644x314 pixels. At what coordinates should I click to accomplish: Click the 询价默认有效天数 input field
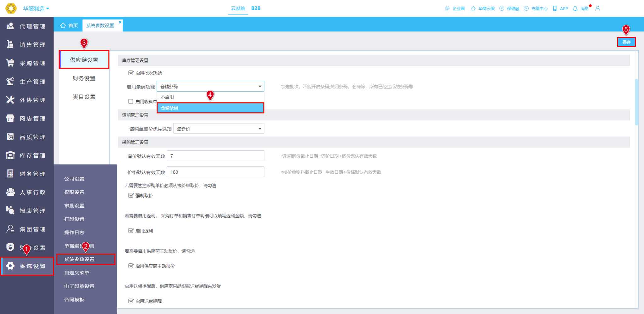pos(215,156)
